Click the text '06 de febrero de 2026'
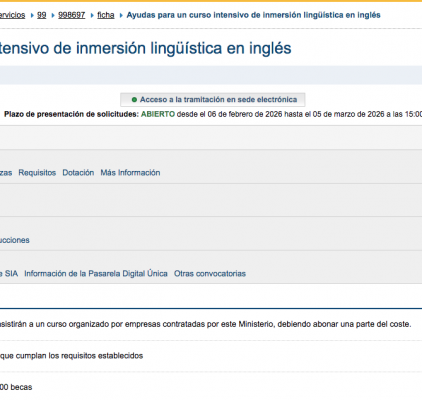 (245, 114)
